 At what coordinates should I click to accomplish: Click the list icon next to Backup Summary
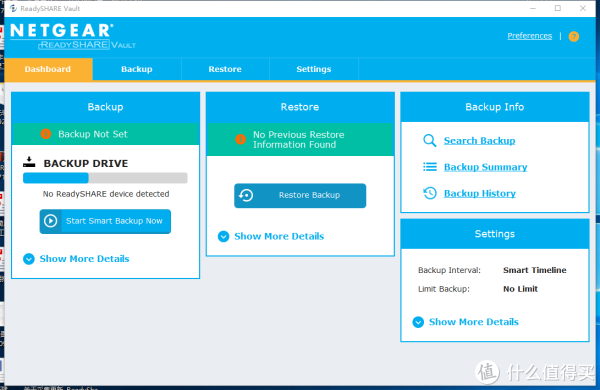point(430,167)
